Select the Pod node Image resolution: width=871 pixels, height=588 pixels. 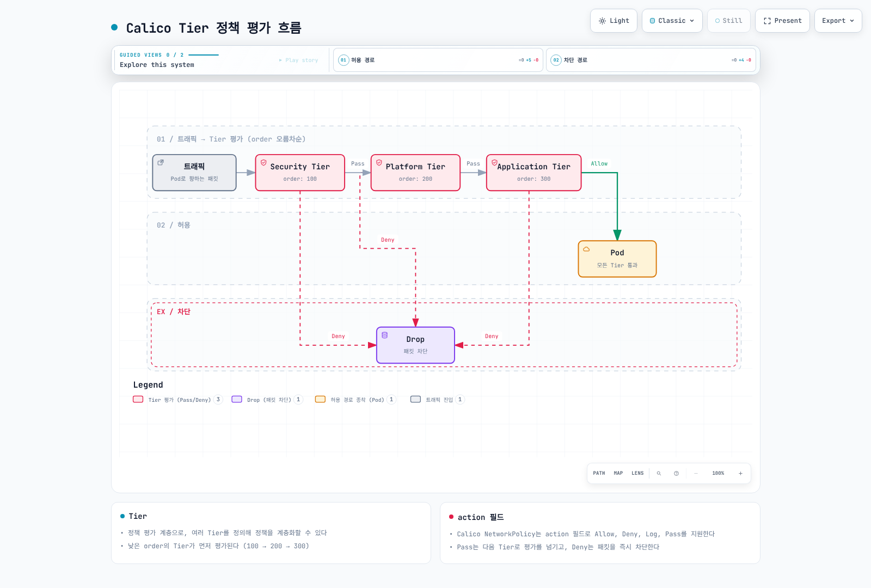pos(617,259)
